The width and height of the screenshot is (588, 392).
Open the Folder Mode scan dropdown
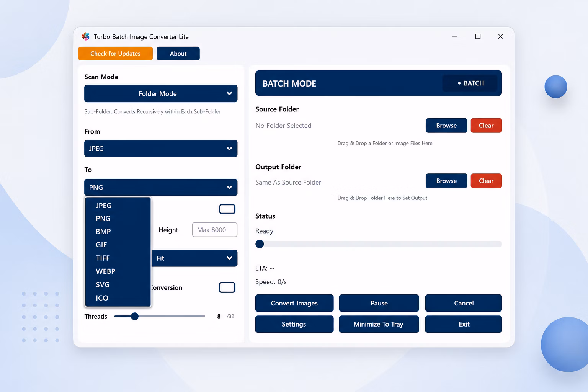tap(161, 93)
